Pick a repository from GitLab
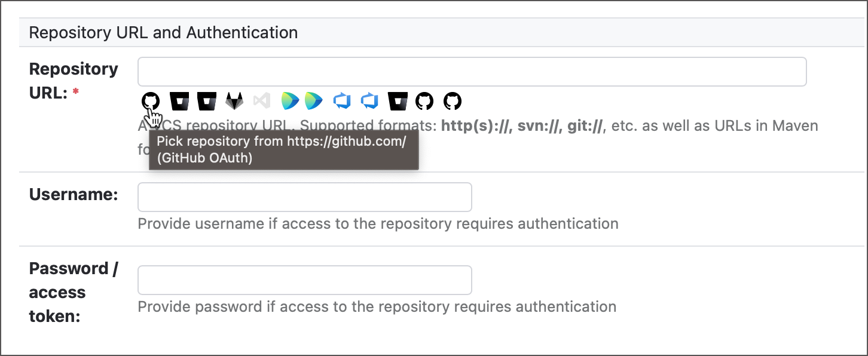Image resolution: width=868 pixels, height=356 pixels. pos(234,100)
